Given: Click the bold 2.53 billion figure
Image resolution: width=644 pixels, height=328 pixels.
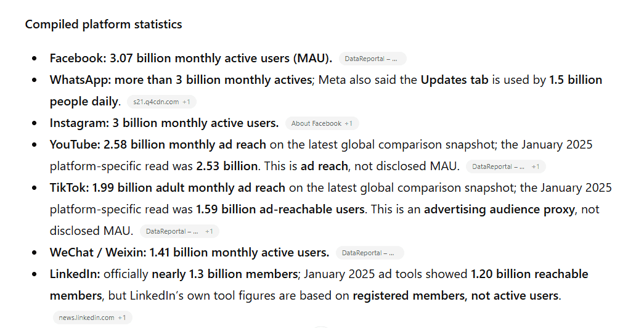Looking at the screenshot, I should tap(227, 166).
